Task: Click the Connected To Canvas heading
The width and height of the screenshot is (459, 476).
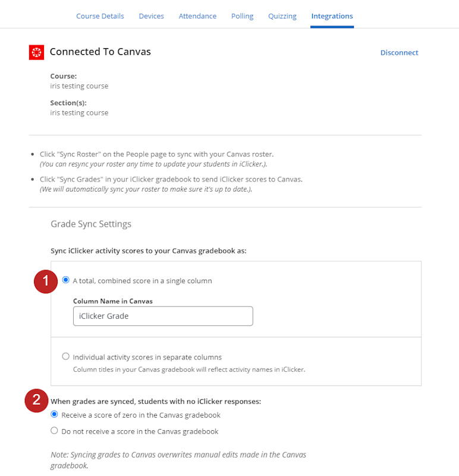Action: (x=100, y=52)
